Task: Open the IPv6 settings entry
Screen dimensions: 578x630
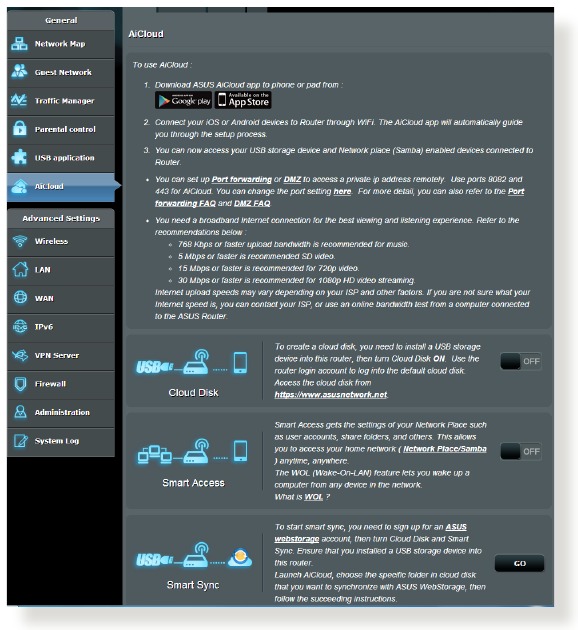Action: pos(61,327)
